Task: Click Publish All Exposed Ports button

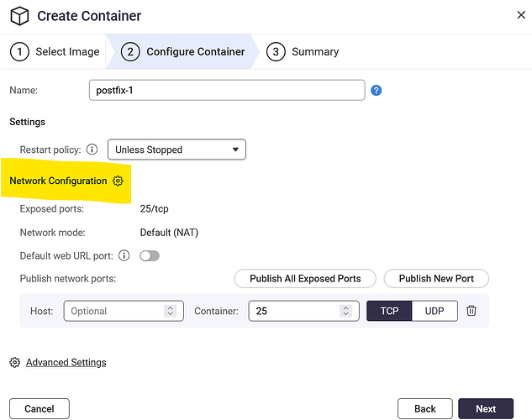Action: pos(305,278)
